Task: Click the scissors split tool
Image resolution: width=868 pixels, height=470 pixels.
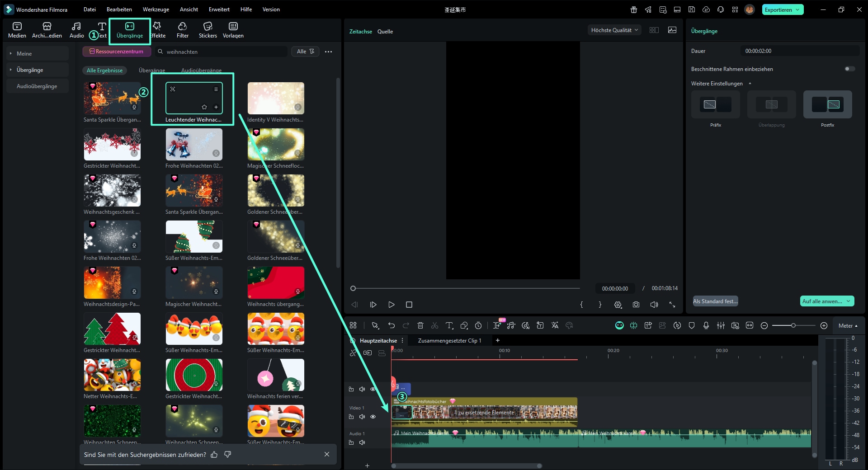Action: (434, 325)
